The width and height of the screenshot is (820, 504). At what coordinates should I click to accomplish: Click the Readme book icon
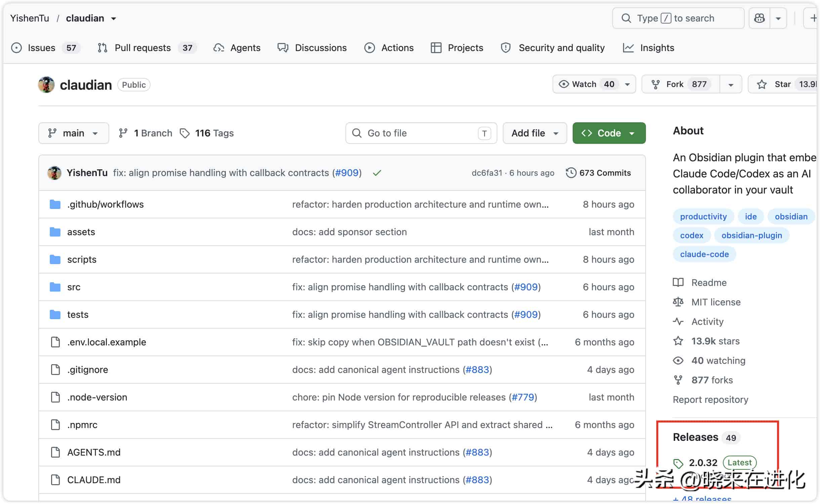click(x=678, y=282)
